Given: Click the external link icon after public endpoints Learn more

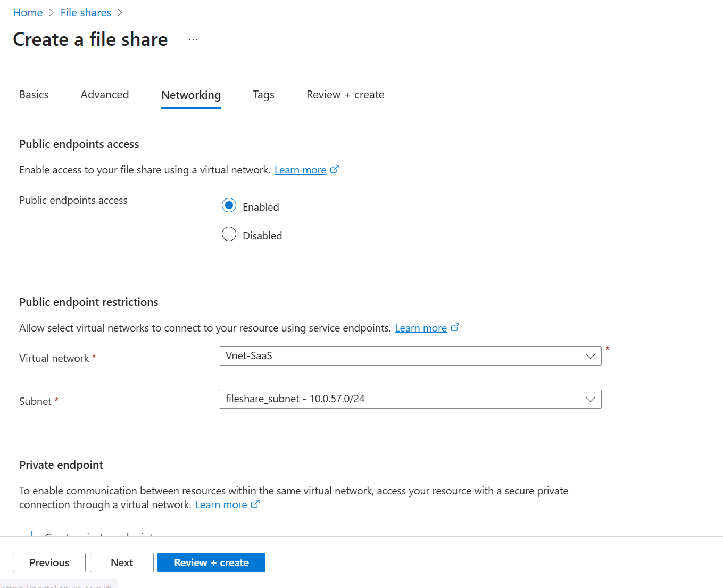Looking at the screenshot, I should [x=335, y=169].
